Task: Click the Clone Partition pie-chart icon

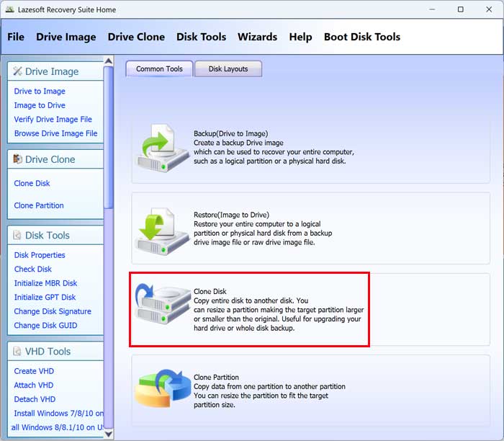Action: tap(163, 389)
